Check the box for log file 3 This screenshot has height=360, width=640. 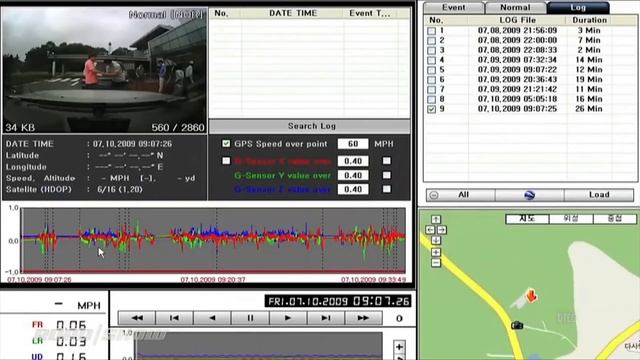pos(431,50)
